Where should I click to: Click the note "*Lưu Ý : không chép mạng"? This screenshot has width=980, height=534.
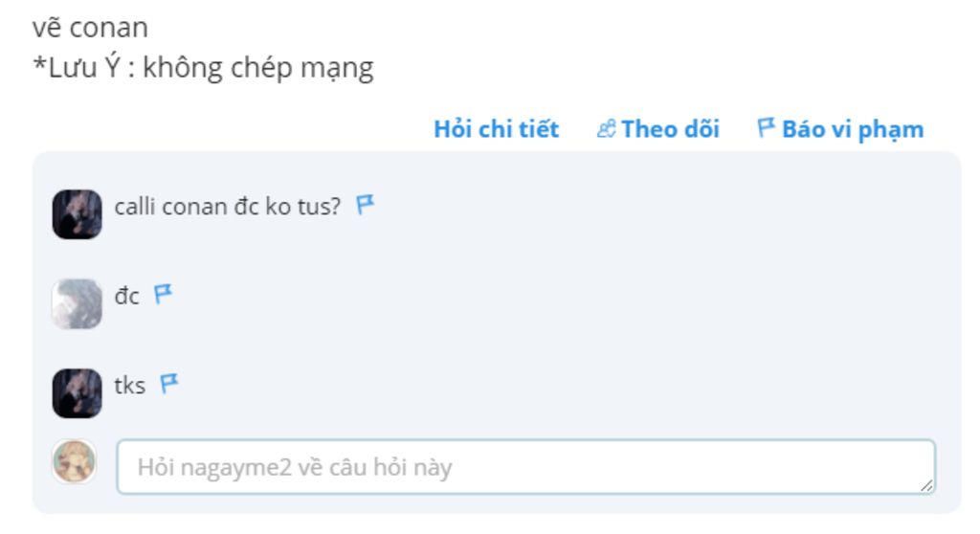tap(203, 68)
